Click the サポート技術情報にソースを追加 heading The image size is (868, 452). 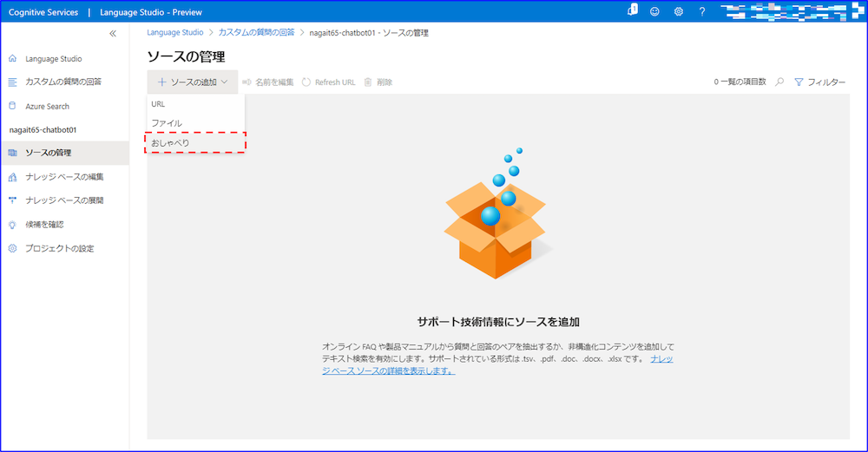click(x=498, y=322)
